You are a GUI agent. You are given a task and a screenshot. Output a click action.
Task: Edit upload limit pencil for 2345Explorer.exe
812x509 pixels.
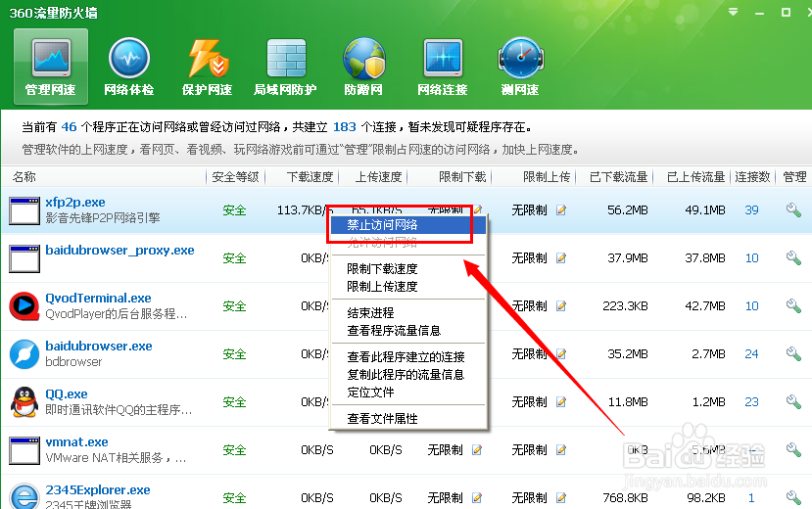click(x=561, y=497)
